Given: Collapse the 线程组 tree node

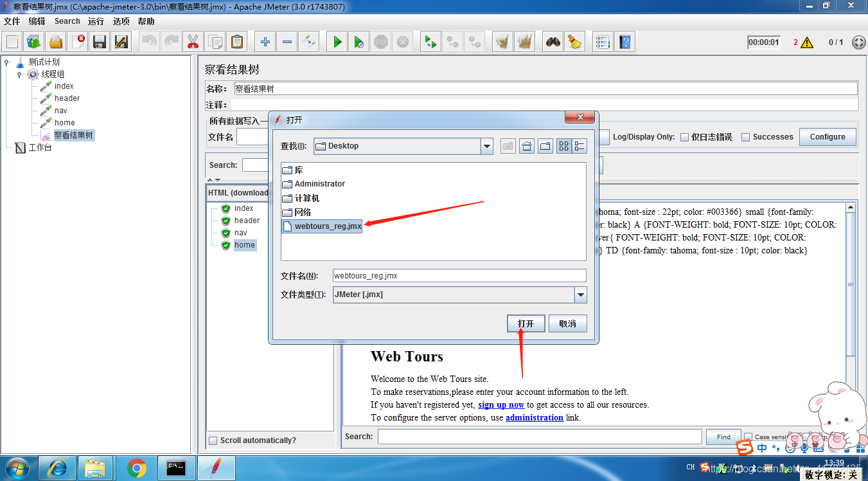Looking at the screenshot, I should [19, 75].
